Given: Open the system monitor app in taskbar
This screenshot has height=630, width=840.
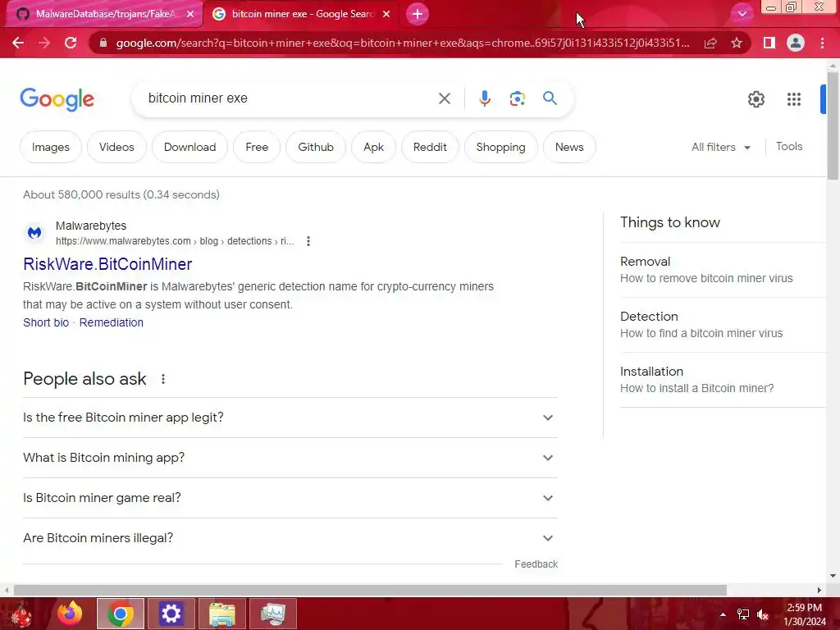Looking at the screenshot, I should coord(272,614).
